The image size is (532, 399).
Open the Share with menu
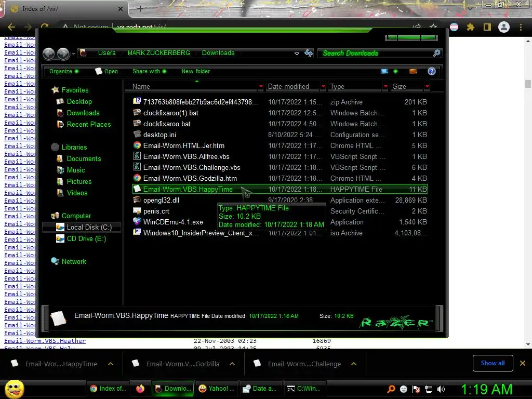coord(149,71)
